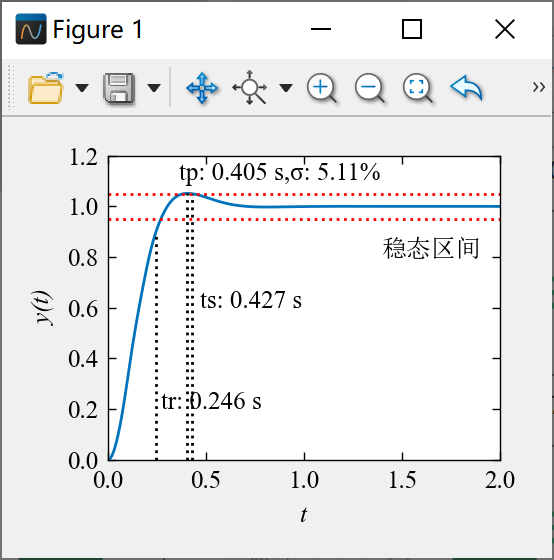Viewport: 554px width, 560px height.
Task: Select the data cursor crosshair tool
Action: pyautogui.click(x=249, y=88)
